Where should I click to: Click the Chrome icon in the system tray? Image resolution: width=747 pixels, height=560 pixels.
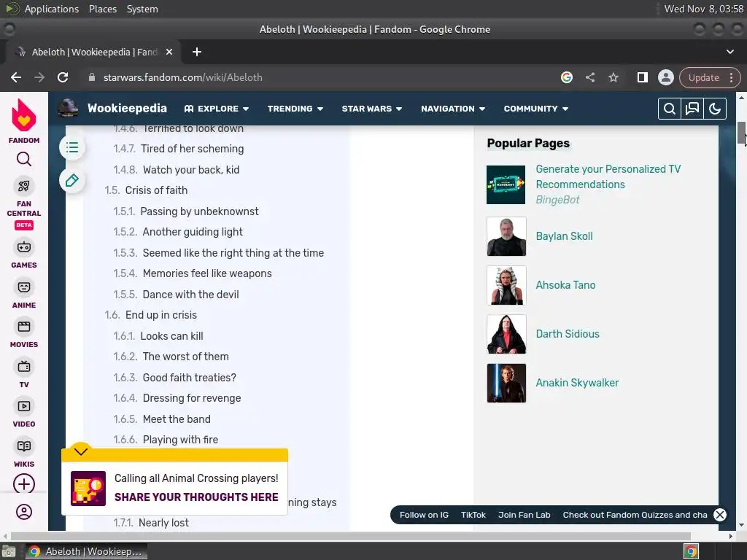[x=691, y=551]
